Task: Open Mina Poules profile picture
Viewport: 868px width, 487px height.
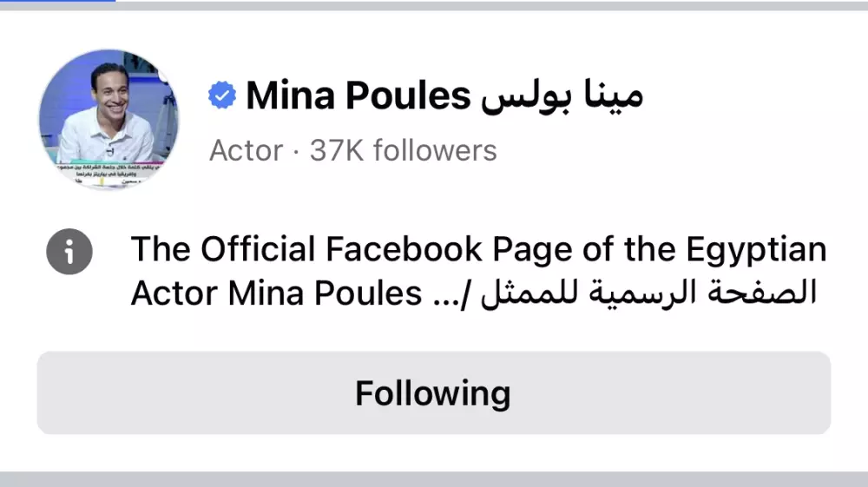Action: pyautogui.click(x=108, y=119)
